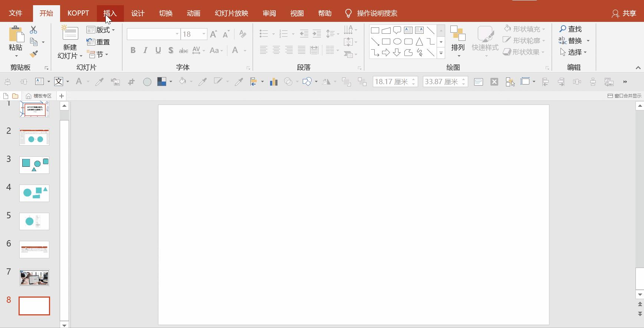Click the Cut scissors icon
The image size is (644, 328).
(x=33, y=30)
